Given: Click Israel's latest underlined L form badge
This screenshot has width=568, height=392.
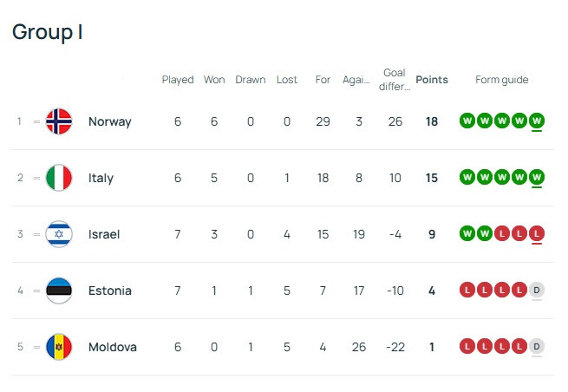Looking at the screenshot, I should point(537,233).
